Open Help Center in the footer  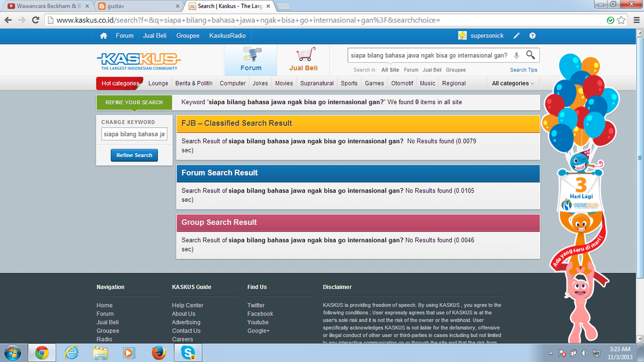click(188, 305)
